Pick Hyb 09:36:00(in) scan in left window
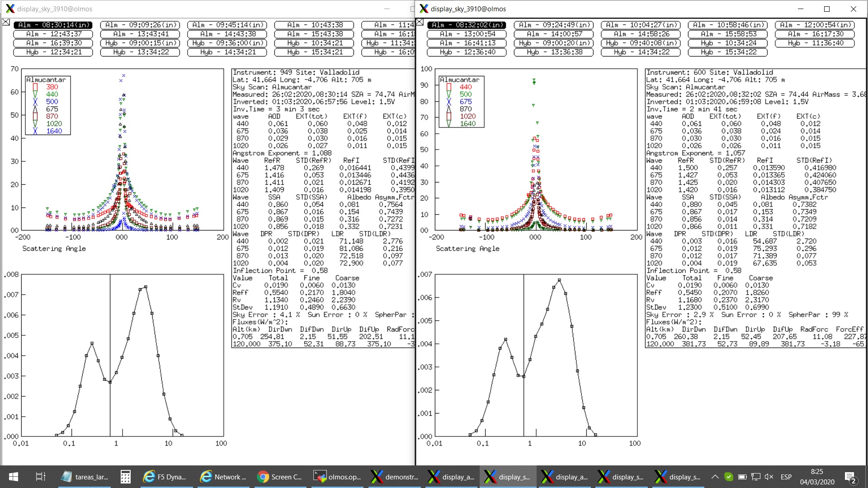The image size is (868, 488). point(227,43)
